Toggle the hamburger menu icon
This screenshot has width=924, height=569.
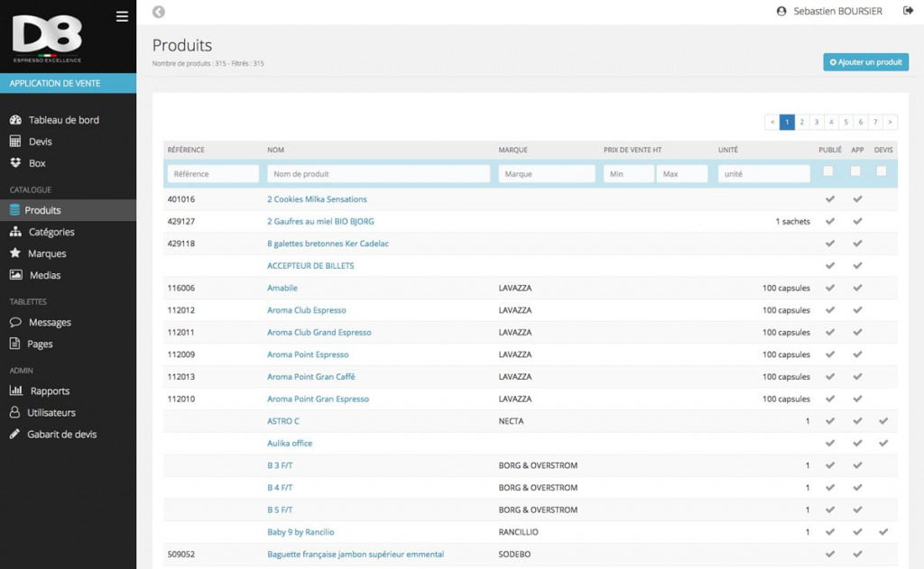(122, 16)
